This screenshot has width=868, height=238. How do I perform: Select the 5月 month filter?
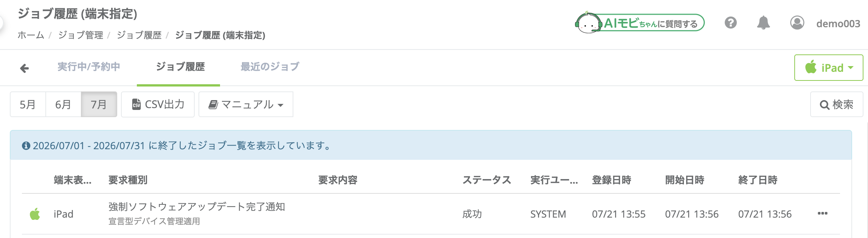28,104
